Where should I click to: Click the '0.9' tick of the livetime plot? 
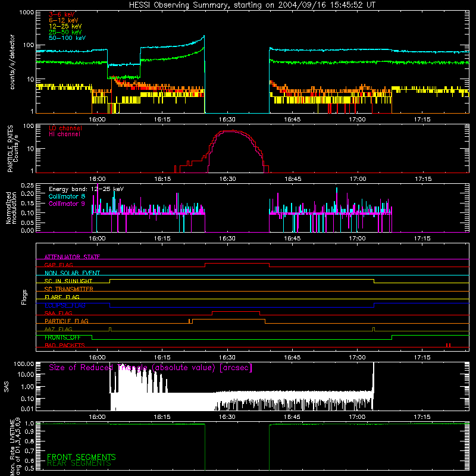point(29,431)
